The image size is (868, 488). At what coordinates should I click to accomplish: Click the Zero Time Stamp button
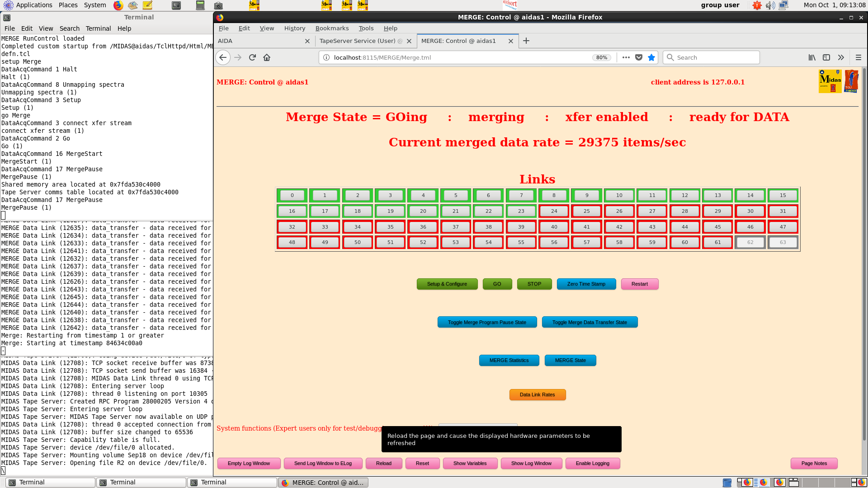point(586,284)
